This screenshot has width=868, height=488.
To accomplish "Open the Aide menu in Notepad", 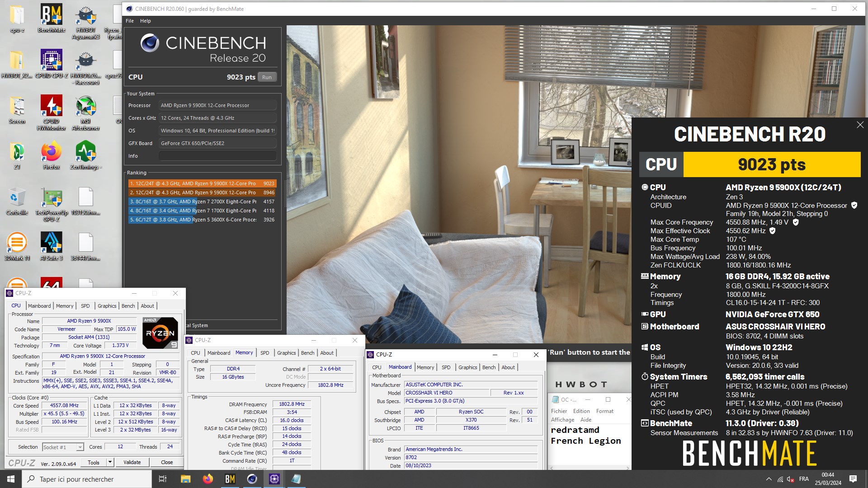I will pos(586,420).
